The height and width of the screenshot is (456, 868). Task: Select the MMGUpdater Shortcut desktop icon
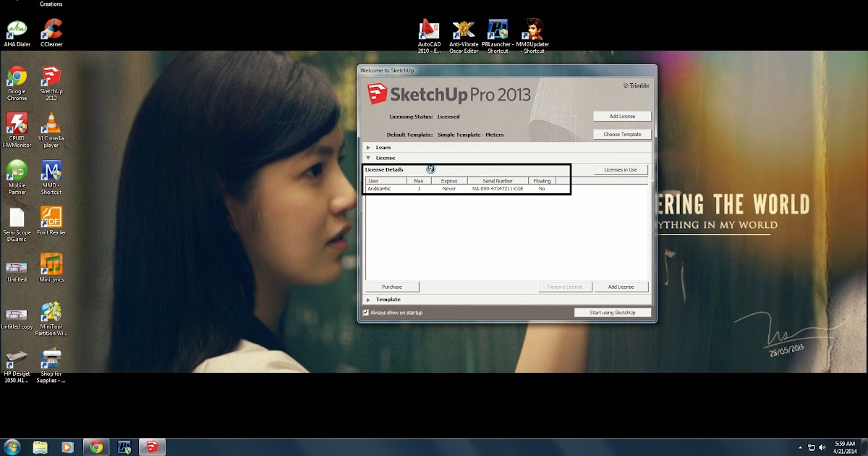click(x=533, y=36)
